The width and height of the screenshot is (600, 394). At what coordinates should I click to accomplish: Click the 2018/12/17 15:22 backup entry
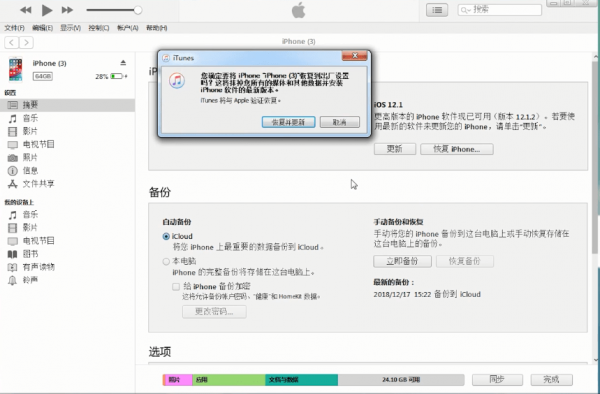click(x=427, y=294)
